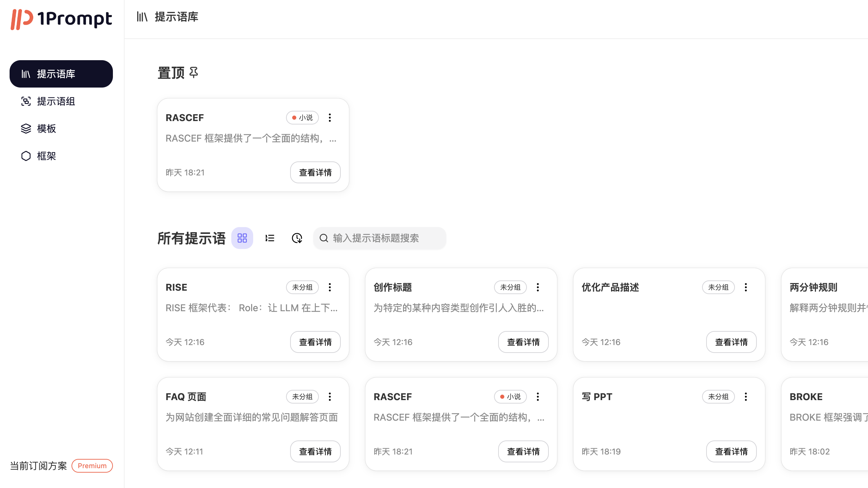Screen dimensions: 868x488
Task: Focus the prompt title search field
Action: (x=380, y=238)
